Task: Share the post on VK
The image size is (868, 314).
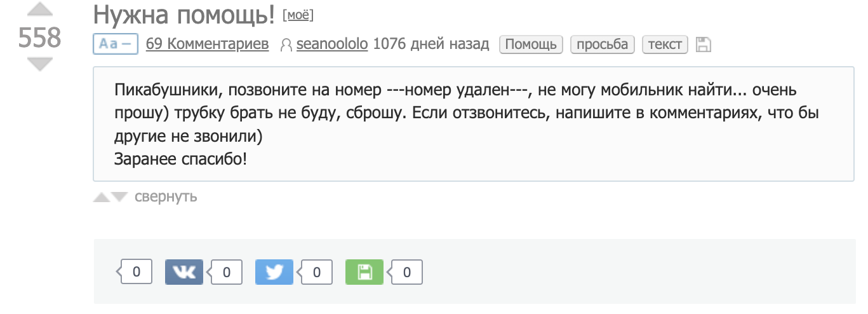Action: 184,273
